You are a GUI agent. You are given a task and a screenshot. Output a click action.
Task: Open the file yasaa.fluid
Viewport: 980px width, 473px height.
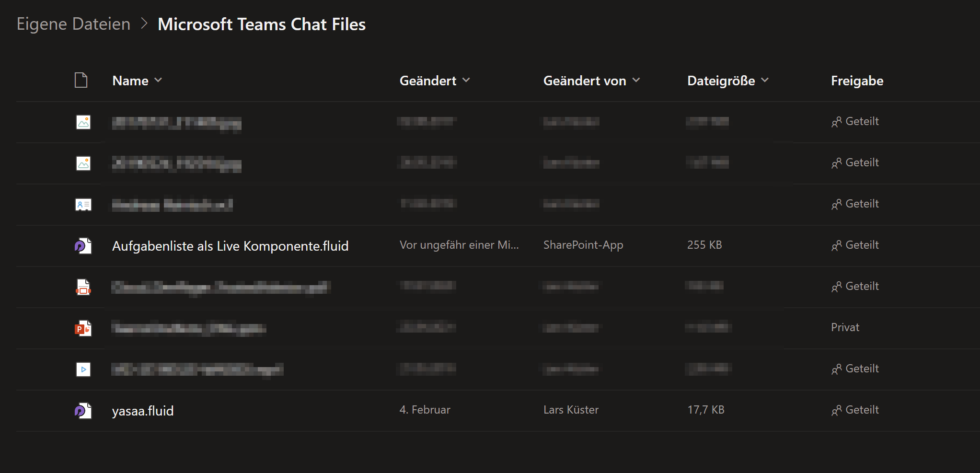pyautogui.click(x=143, y=411)
